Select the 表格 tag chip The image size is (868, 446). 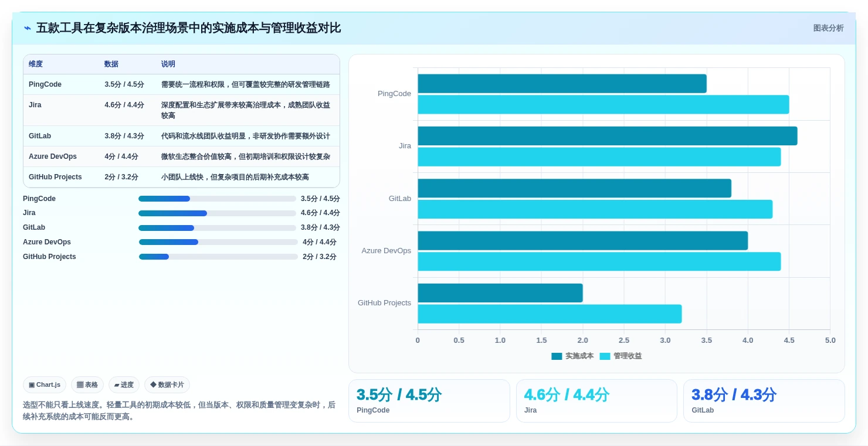tap(87, 384)
